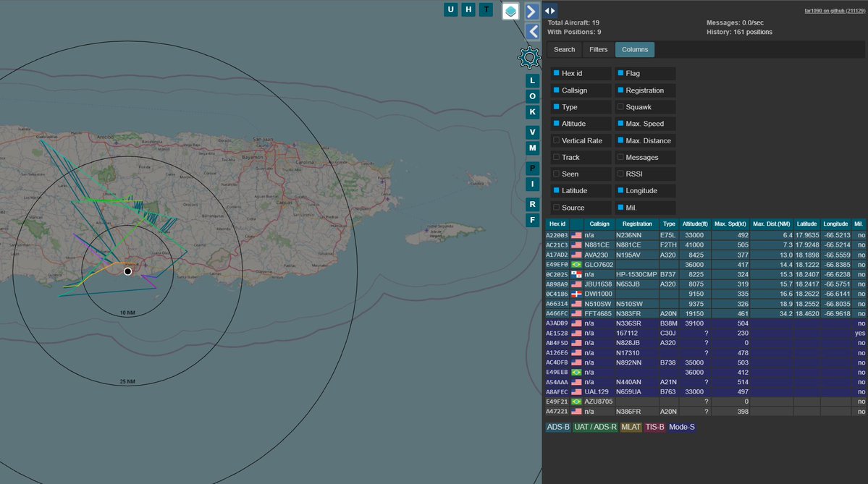Open the Search tab
The height and width of the screenshot is (484, 868).
point(564,49)
